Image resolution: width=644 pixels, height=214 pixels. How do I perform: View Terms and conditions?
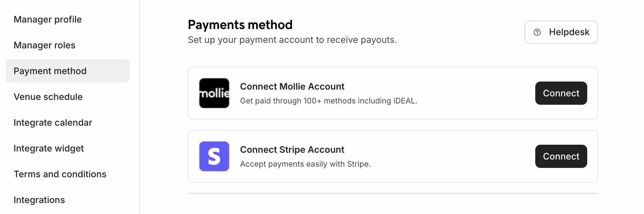[x=60, y=174]
